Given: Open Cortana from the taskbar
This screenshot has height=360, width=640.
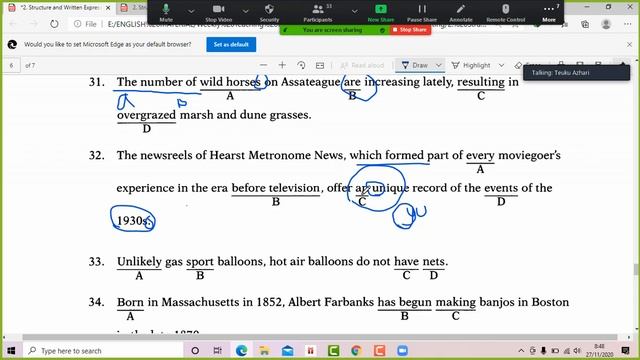Looking at the screenshot, I should 195,351.
